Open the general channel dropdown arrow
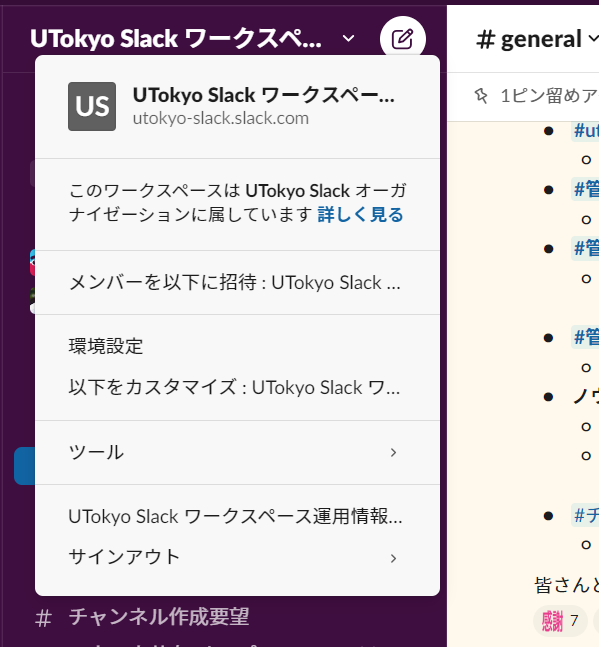599x647 pixels. click(x=593, y=38)
